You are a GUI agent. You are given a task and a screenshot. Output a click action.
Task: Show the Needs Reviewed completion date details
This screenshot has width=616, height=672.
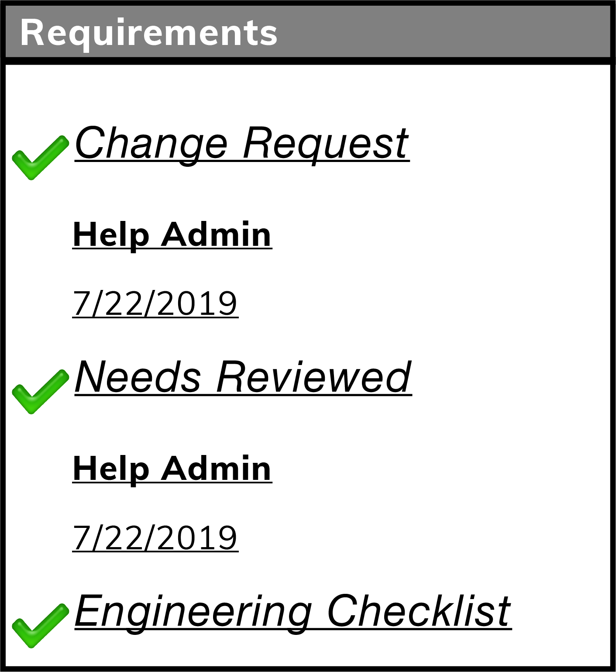coord(155,538)
